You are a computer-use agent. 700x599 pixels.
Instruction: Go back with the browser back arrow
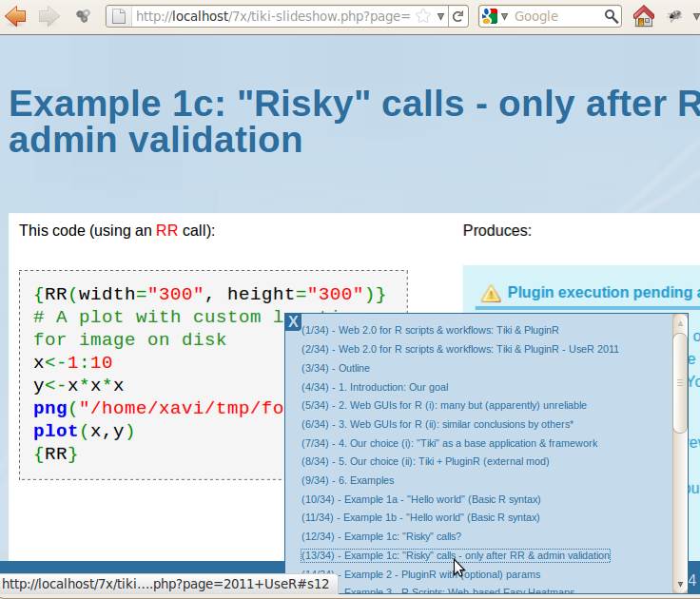15,16
